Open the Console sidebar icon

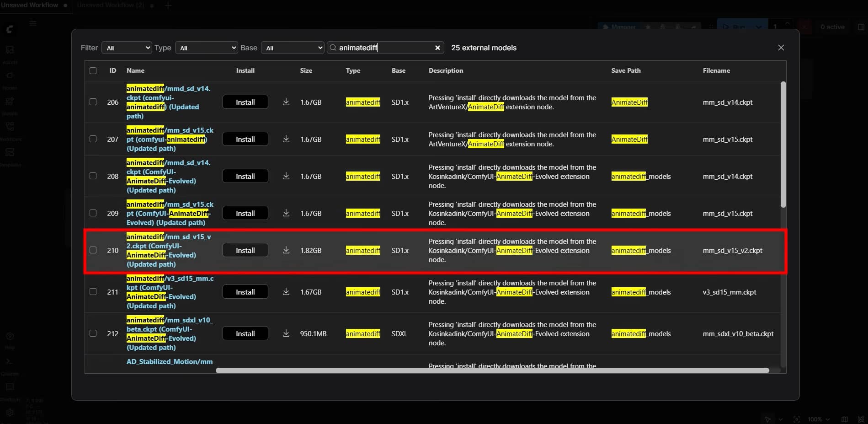tap(10, 365)
